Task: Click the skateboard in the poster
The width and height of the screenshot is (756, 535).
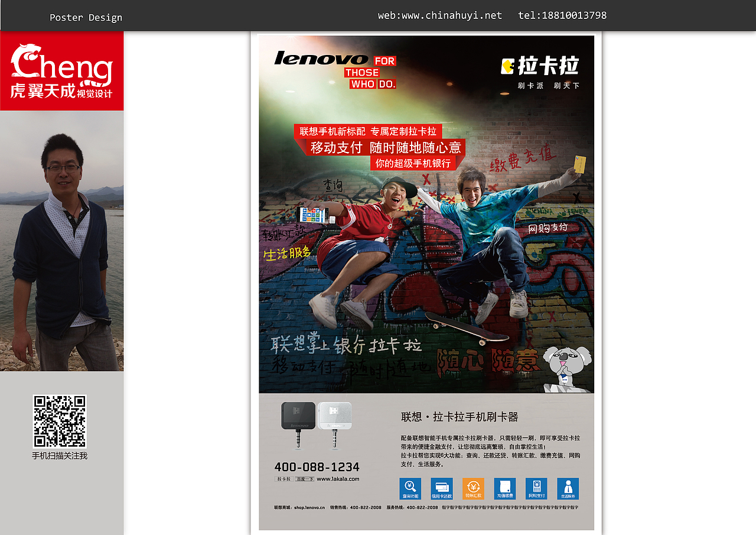Action: (x=467, y=328)
